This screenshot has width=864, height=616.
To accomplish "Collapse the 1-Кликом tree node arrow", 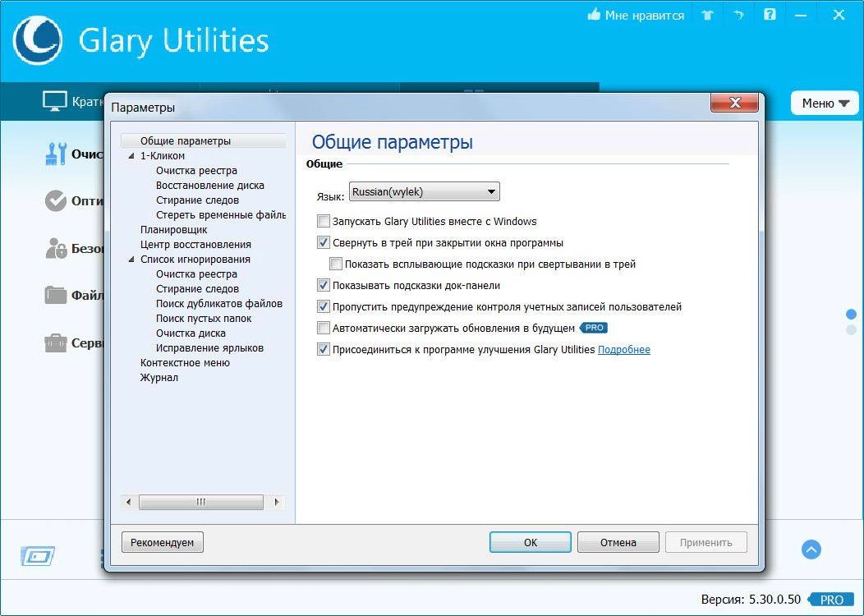I will pyautogui.click(x=131, y=156).
